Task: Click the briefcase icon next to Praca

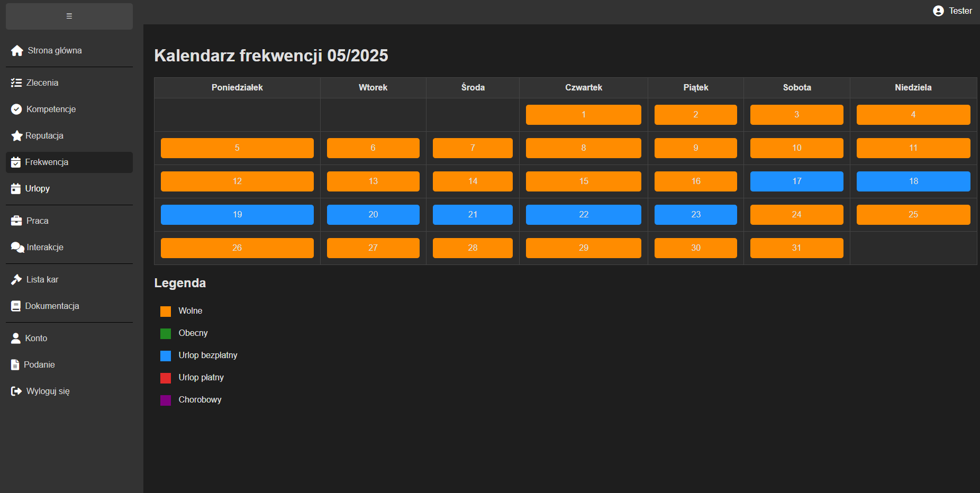Action: click(16, 221)
